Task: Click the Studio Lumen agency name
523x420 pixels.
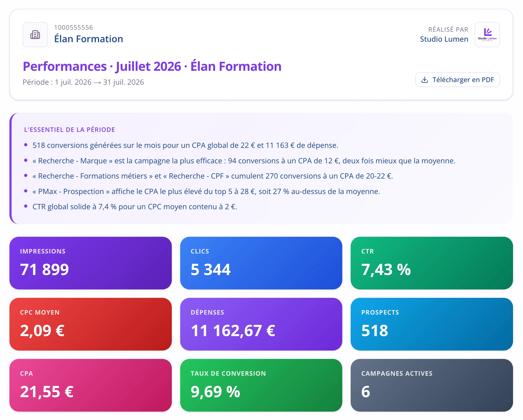Action: pyautogui.click(x=444, y=39)
